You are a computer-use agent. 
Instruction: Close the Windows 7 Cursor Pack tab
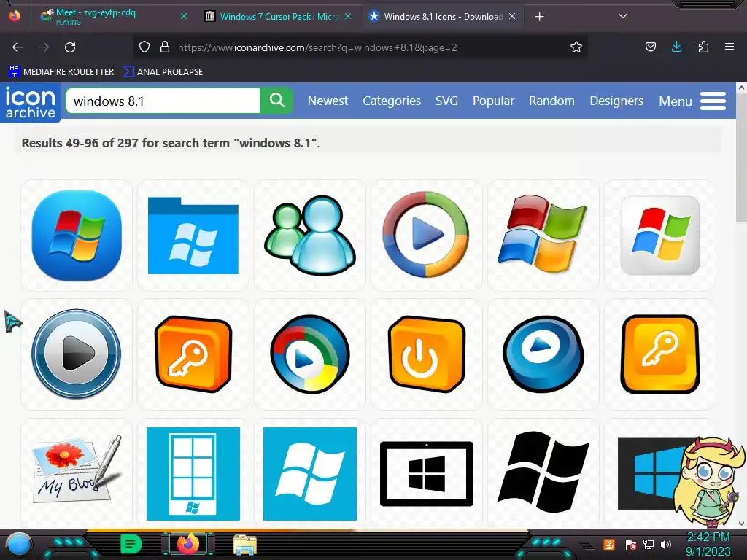click(x=348, y=16)
